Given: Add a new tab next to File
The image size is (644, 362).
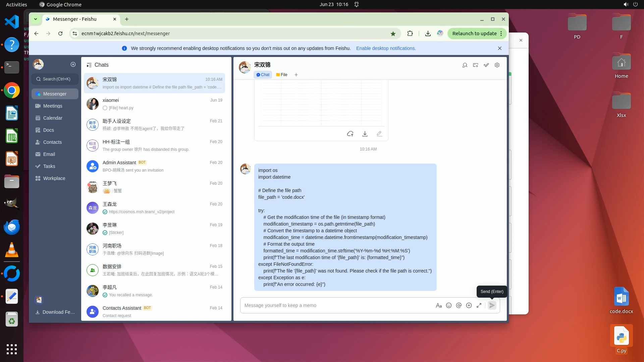Looking at the screenshot, I should [x=296, y=75].
